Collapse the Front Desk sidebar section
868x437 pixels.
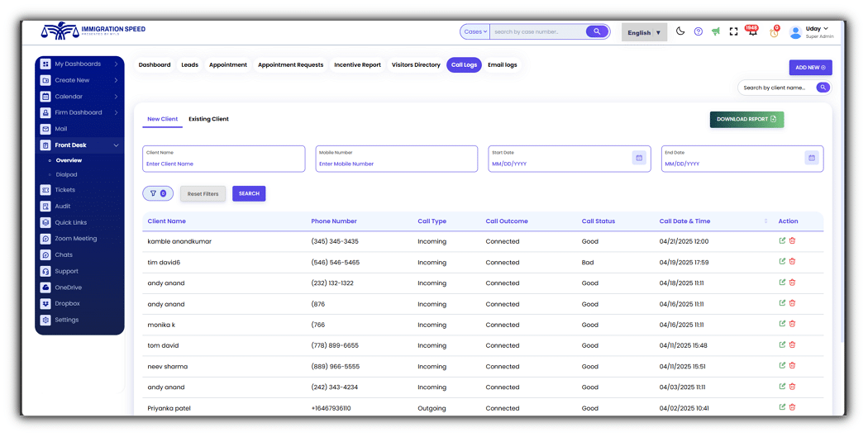(116, 145)
